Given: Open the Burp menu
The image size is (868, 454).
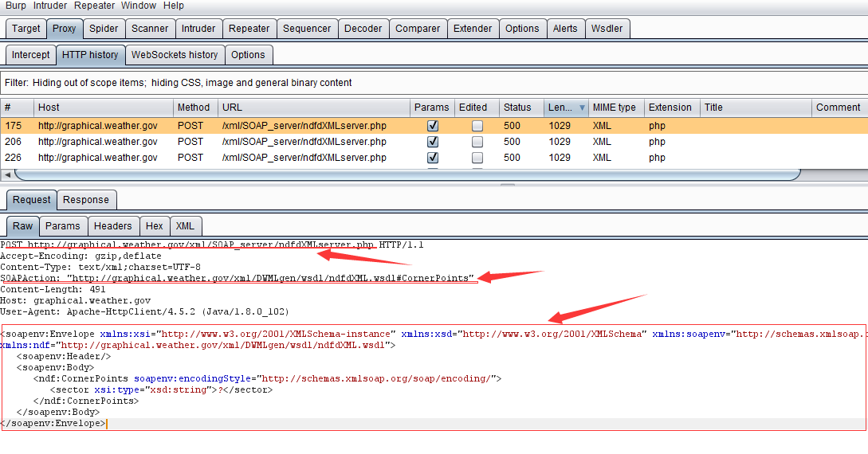Looking at the screenshot, I should [x=16, y=6].
